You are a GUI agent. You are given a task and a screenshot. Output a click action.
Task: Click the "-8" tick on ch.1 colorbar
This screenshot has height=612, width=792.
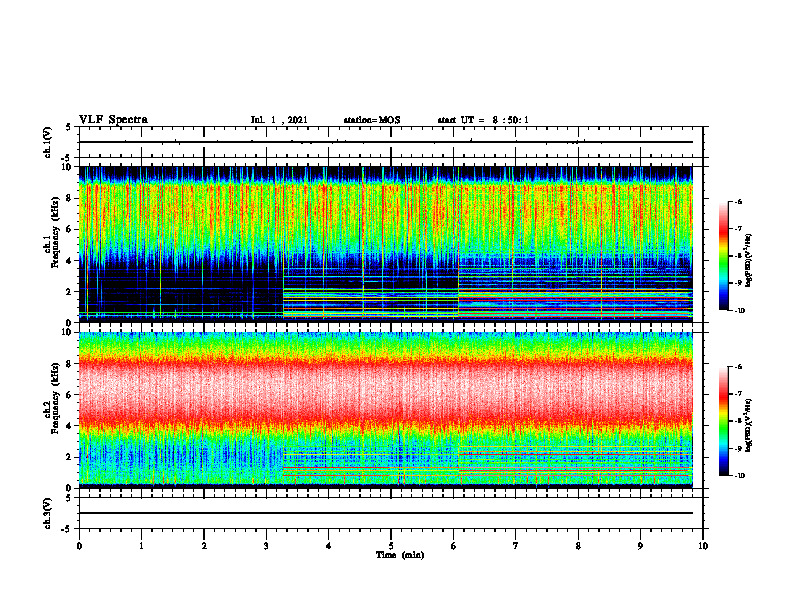(x=738, y=256)
